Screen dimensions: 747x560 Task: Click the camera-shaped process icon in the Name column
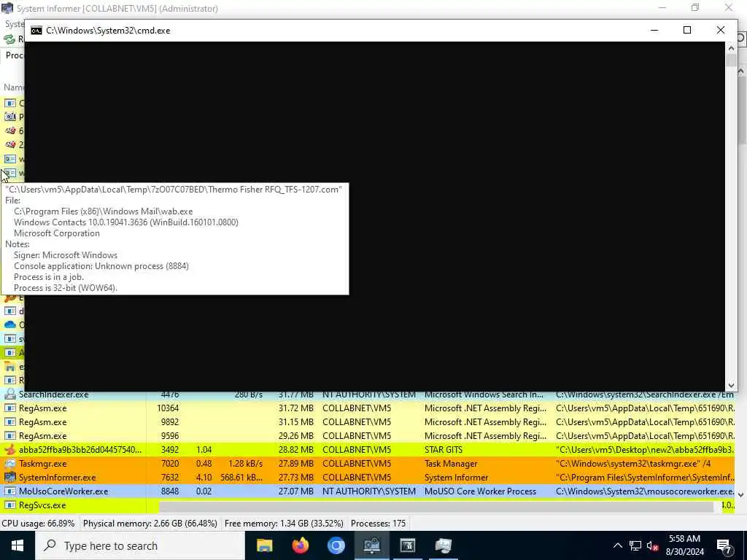tap(10, 117)
